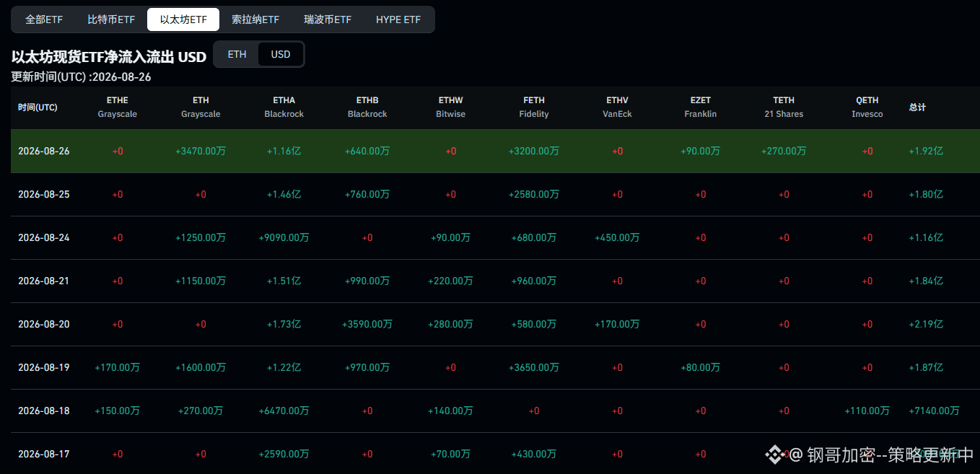Click the QETH Invesco column header

click(867, 107)
